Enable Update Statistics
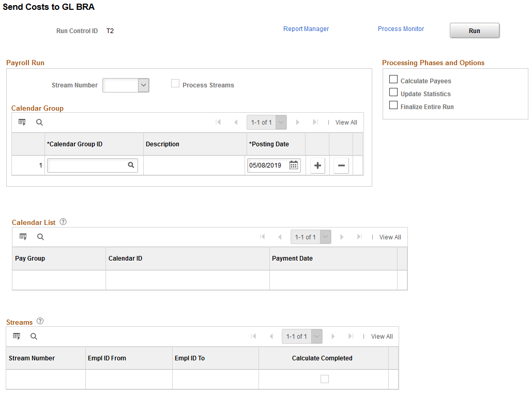532x394 pixels. tap(393, 92)
